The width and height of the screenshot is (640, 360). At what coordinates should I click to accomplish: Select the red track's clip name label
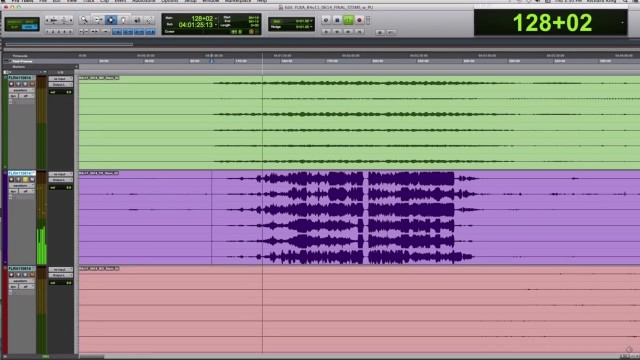tap(99, 269)
